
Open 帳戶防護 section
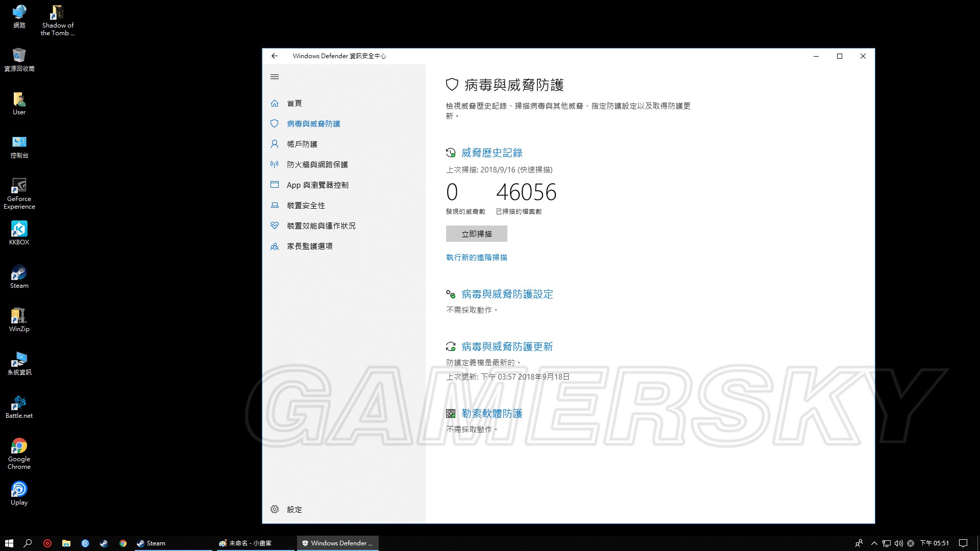tap(302, 144)
